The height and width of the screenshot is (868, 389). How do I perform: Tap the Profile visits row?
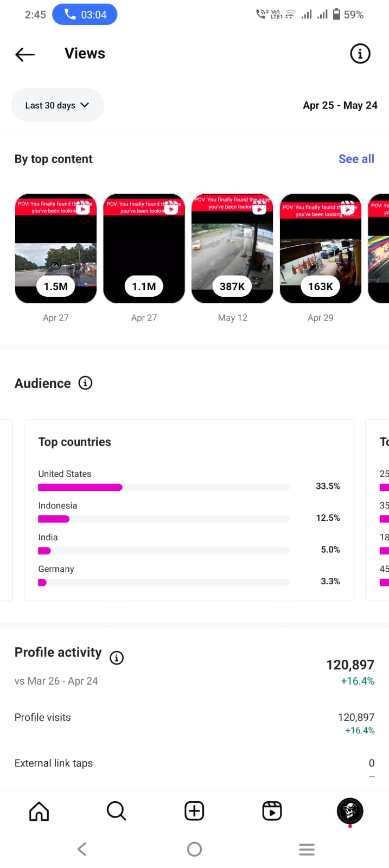[194, 718]
